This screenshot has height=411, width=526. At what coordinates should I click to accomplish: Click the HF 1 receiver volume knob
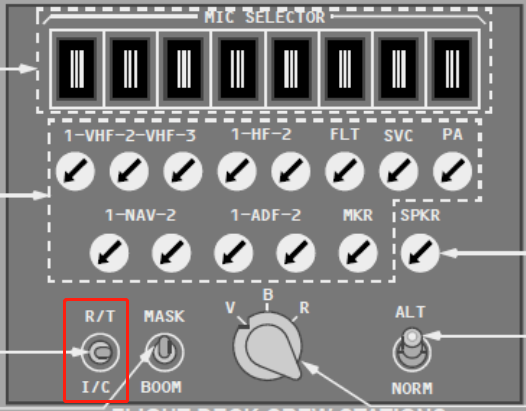coord(237,171)
